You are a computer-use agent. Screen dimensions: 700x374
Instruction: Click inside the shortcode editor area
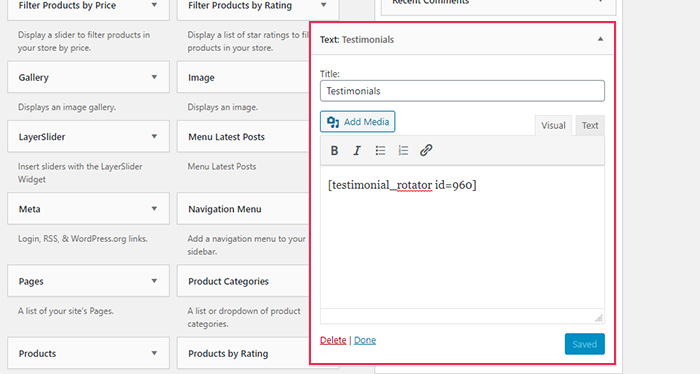462,237
